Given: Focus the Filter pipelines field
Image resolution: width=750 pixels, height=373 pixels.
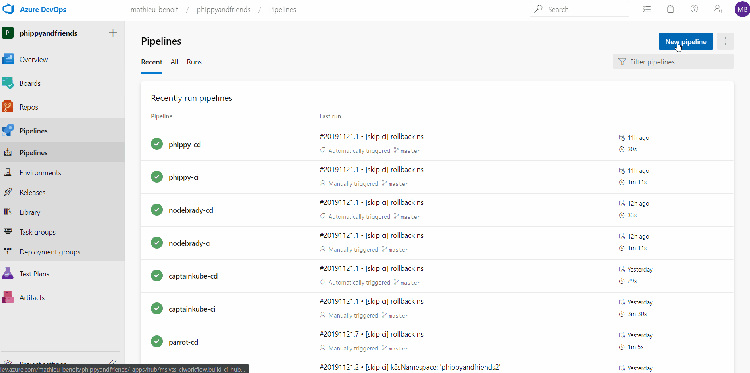Looking at the screenshot, I should [673, 62].
